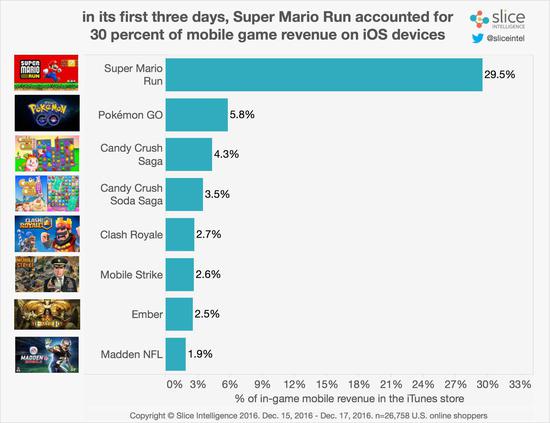
Task: Select the Super Mario Run 29.5% bar
Action: pos(324,75)
